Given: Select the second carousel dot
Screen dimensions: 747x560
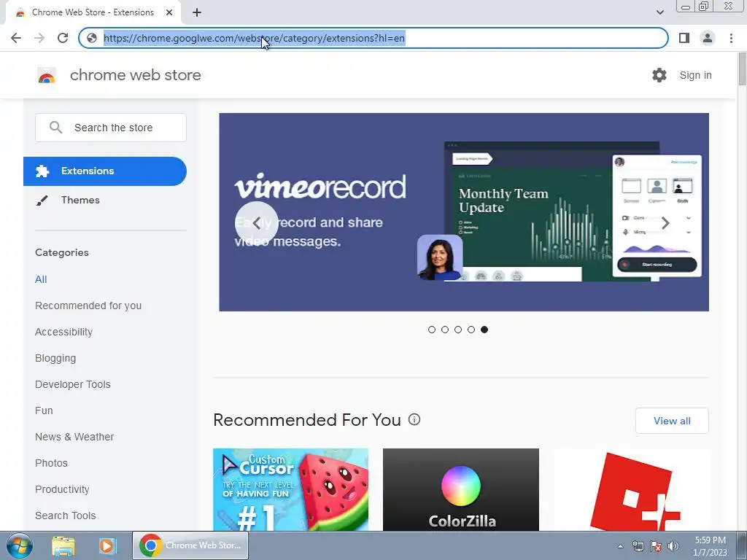Looking at the screenshot, I should [445, 330].
